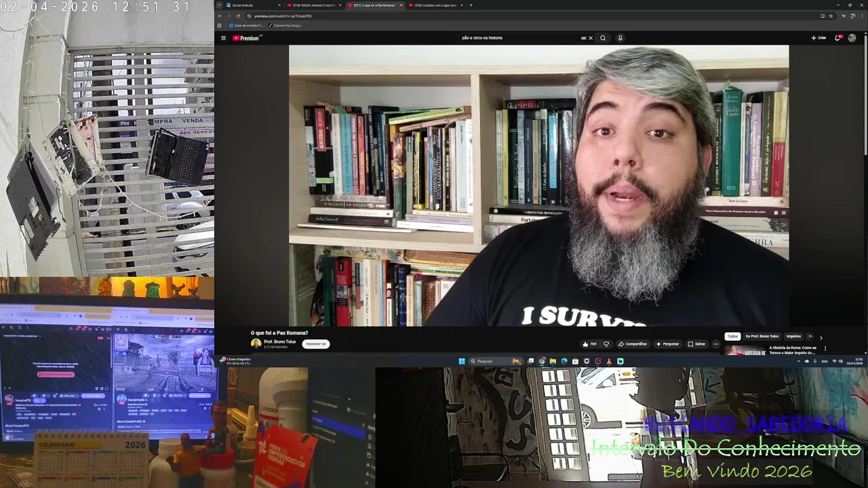Open Caixa de entrada bookmark
868x488 pixels.
245,25
